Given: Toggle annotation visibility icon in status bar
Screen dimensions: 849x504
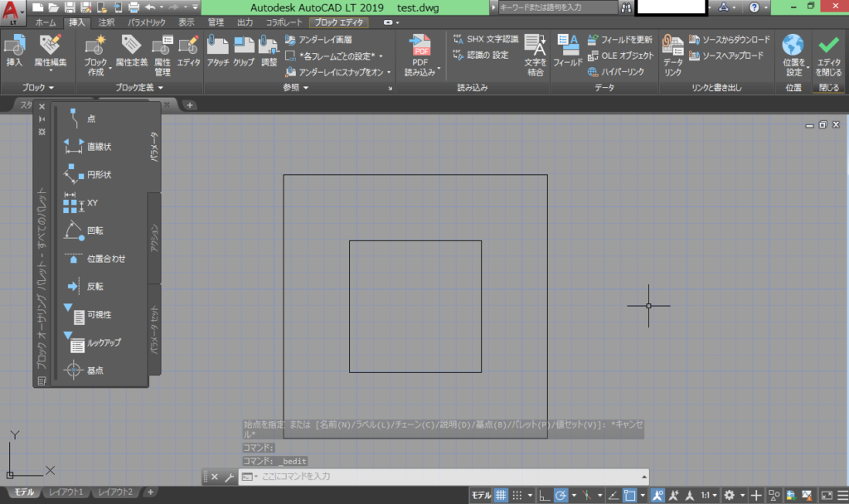Looking at the screenshot, I should (x=657, y=495).
